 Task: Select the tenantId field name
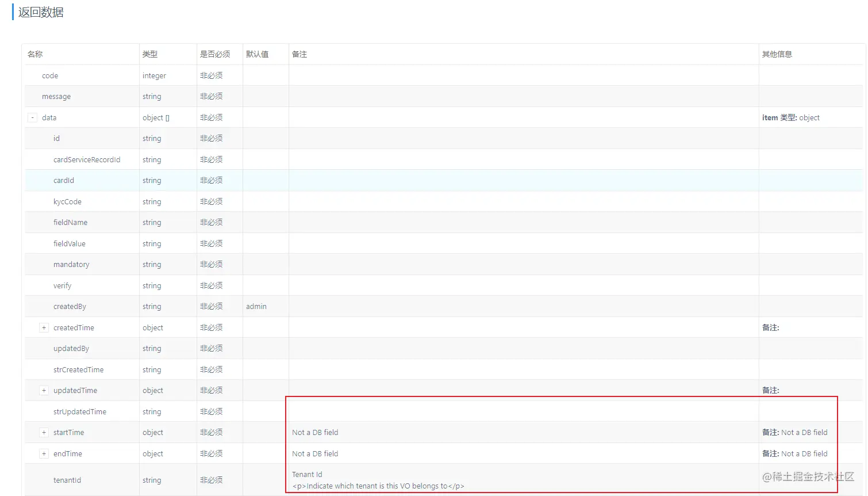coord(67,480)
